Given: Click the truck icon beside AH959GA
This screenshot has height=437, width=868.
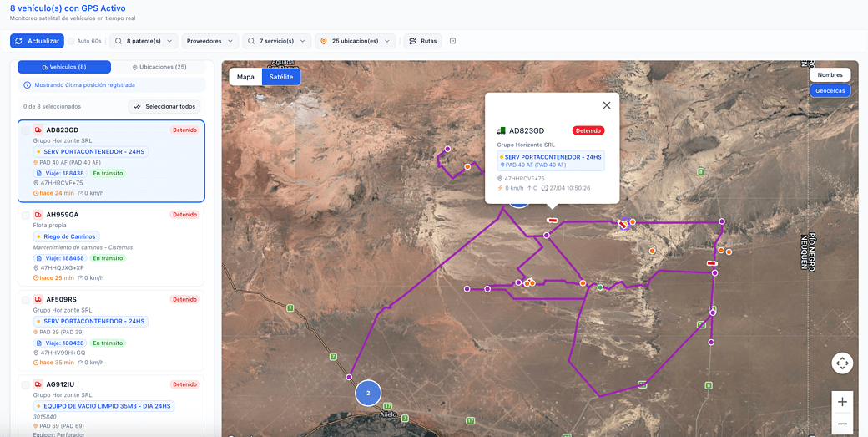Looking at the screenshot, I should coord(38,215).
